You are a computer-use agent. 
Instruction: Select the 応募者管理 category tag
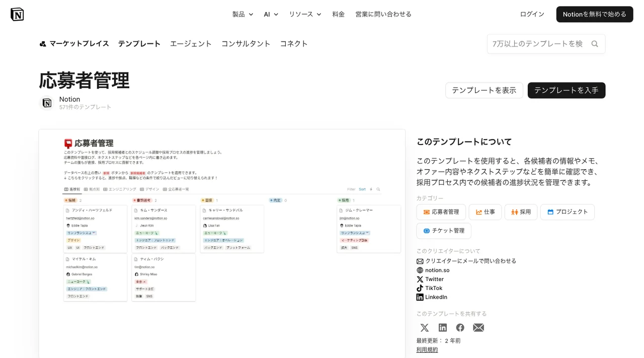[x=441, y=212]
